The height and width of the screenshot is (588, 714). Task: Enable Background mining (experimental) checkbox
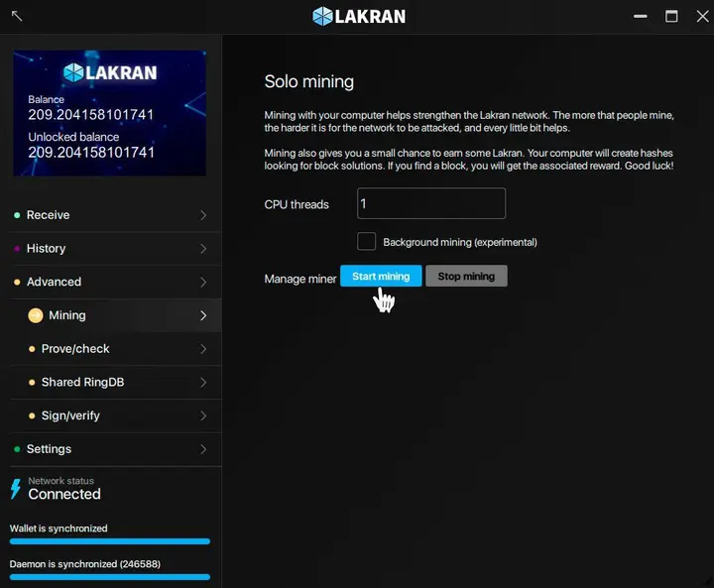click(367, 241)
